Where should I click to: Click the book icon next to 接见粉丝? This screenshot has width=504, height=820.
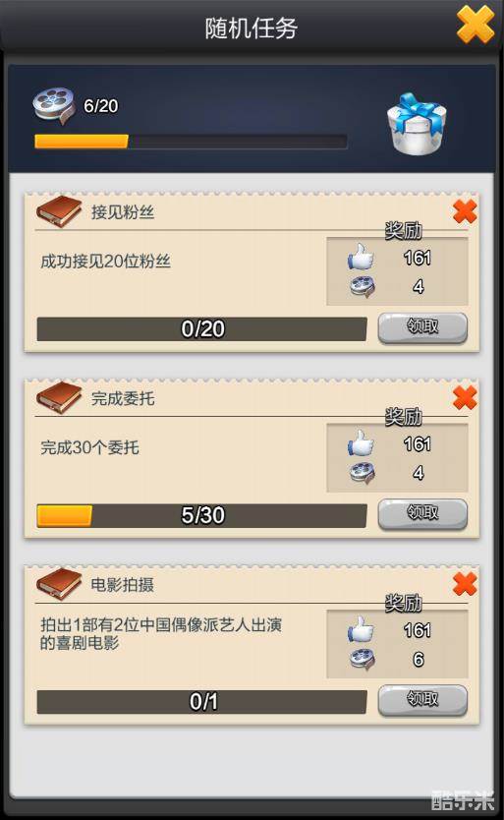click(59, 211)
